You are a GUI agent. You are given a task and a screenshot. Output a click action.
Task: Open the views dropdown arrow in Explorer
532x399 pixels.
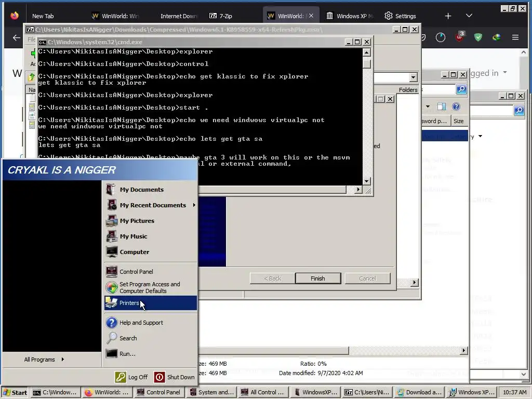428,107
